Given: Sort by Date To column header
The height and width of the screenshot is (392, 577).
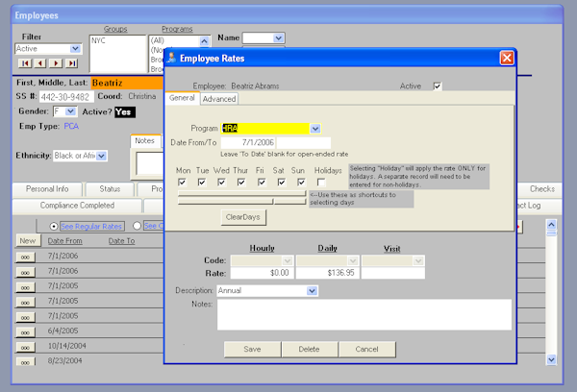Looking at the screenshot, I should click(x=121, y=241).
